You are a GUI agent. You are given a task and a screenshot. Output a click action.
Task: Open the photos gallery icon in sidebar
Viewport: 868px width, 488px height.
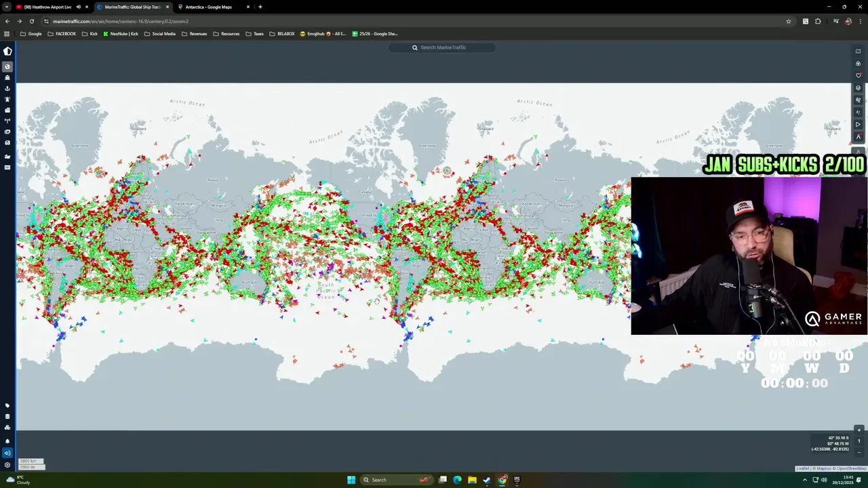click(7, 131)
